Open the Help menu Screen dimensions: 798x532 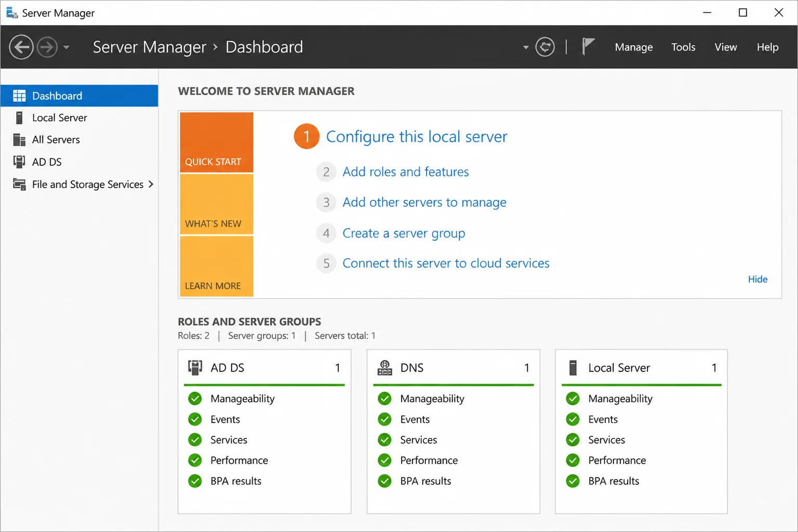pyautogui.click(x=767, y=47)
